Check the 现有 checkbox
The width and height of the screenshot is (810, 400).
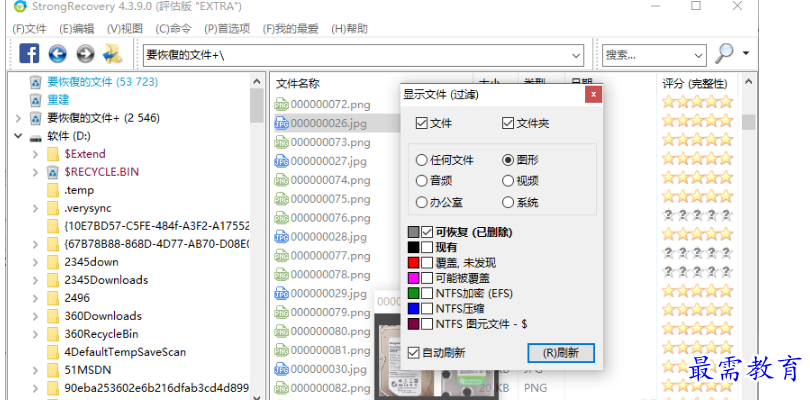[x=427, y=248]
